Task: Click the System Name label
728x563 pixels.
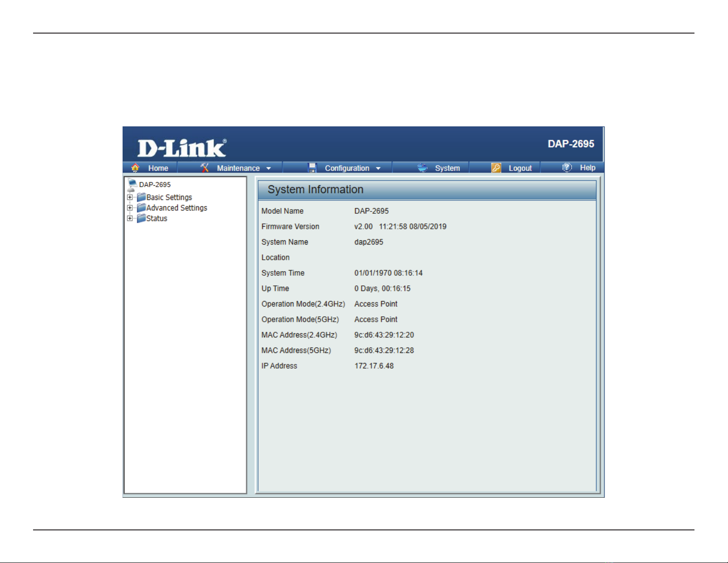Action: coord(285,242)
